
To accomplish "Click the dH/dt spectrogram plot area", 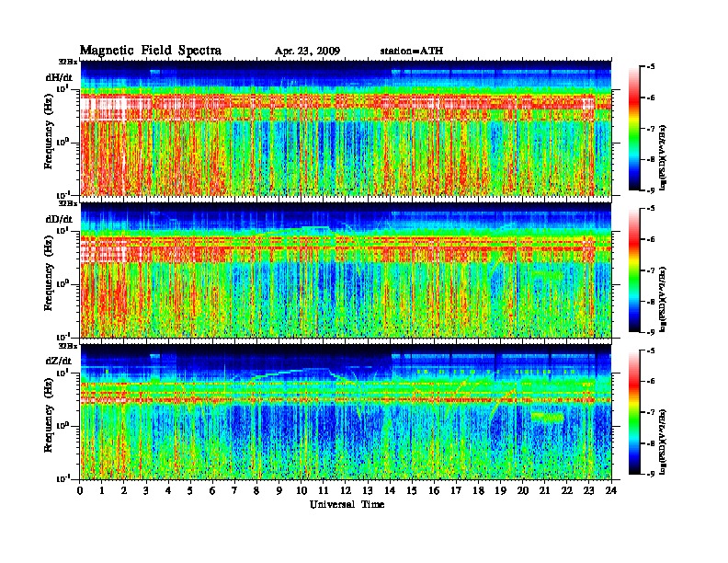I will pyautogui.click(x=346, y=128).
